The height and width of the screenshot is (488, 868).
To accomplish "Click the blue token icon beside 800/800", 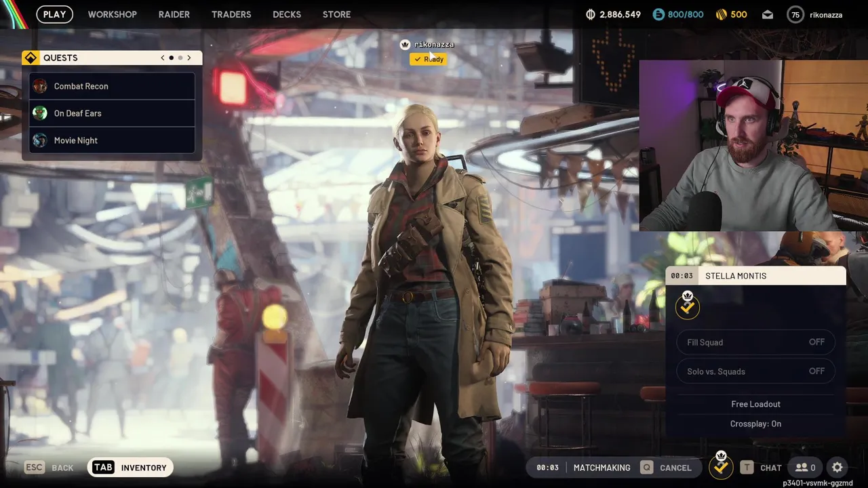I will click(x=658, y=14).
